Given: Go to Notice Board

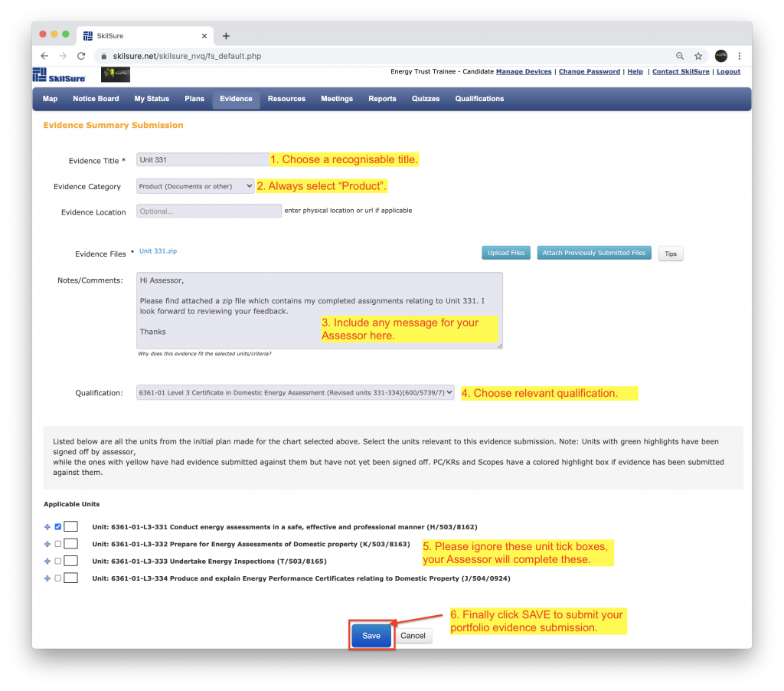Looking at the screenshot, I should click(96, 99).
